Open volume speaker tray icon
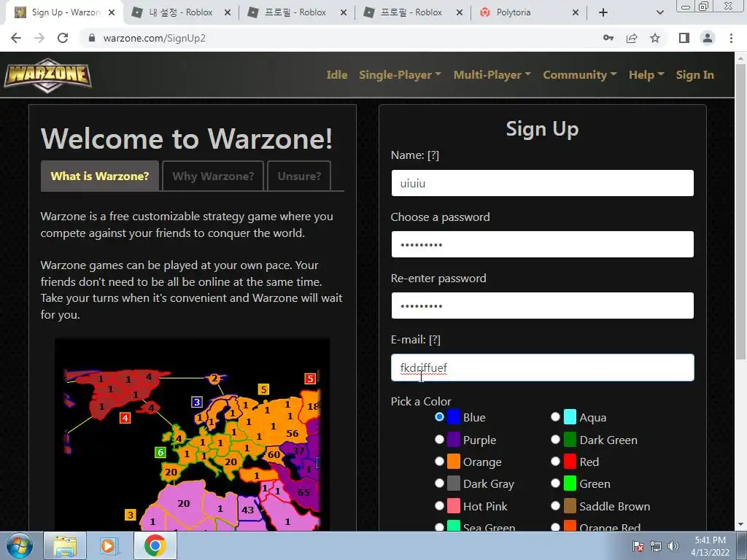This screenshot has height=560, width=747. (x=673, y=546)
